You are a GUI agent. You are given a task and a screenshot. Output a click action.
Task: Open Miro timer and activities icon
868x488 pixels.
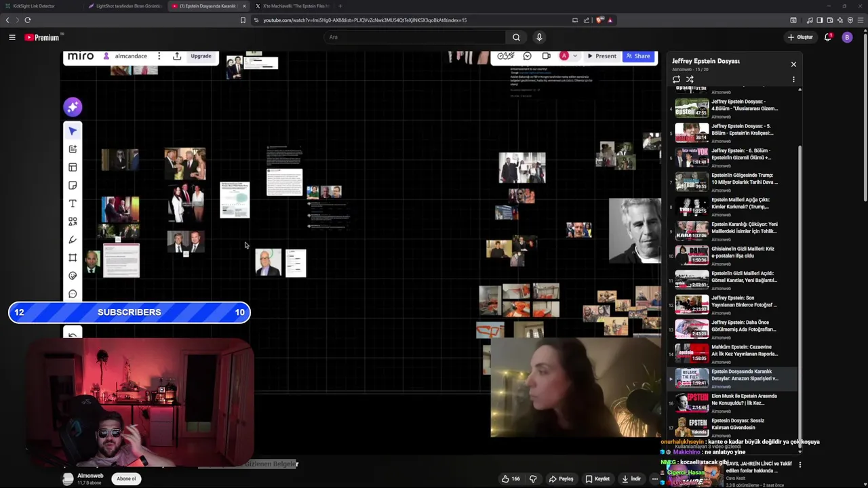[x=506, y=56]
